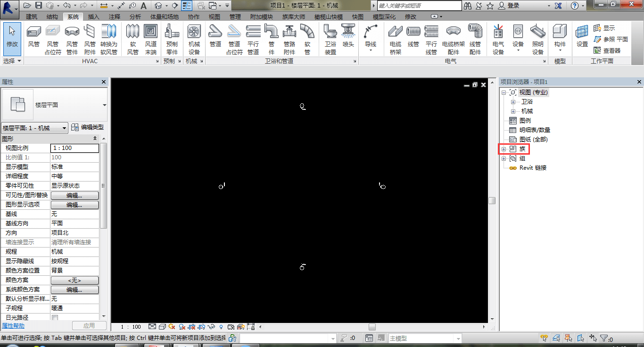Toggle reveal hidden elements lightbulb
Screen dimensions: 644x347
click(221, 326)
